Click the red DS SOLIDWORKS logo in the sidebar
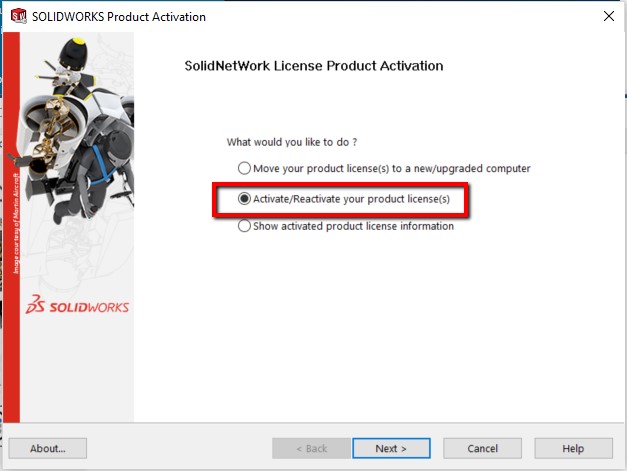This screenshot has height=471, width=627. [78, 305]
